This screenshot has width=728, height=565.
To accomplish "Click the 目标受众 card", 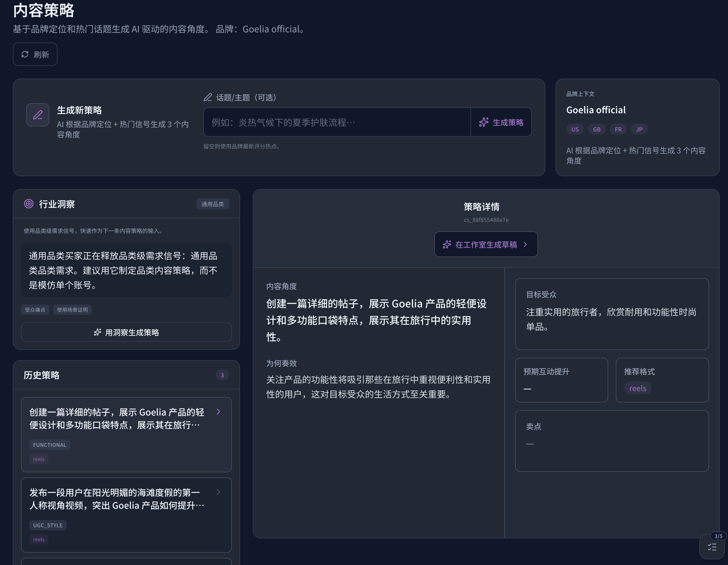I will [x=612, y=314].
